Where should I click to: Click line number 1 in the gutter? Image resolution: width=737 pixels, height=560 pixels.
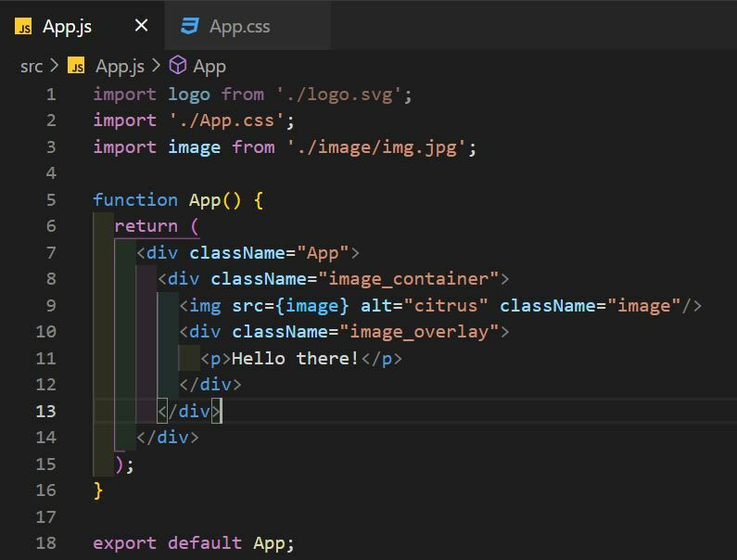tap(51, 95)
